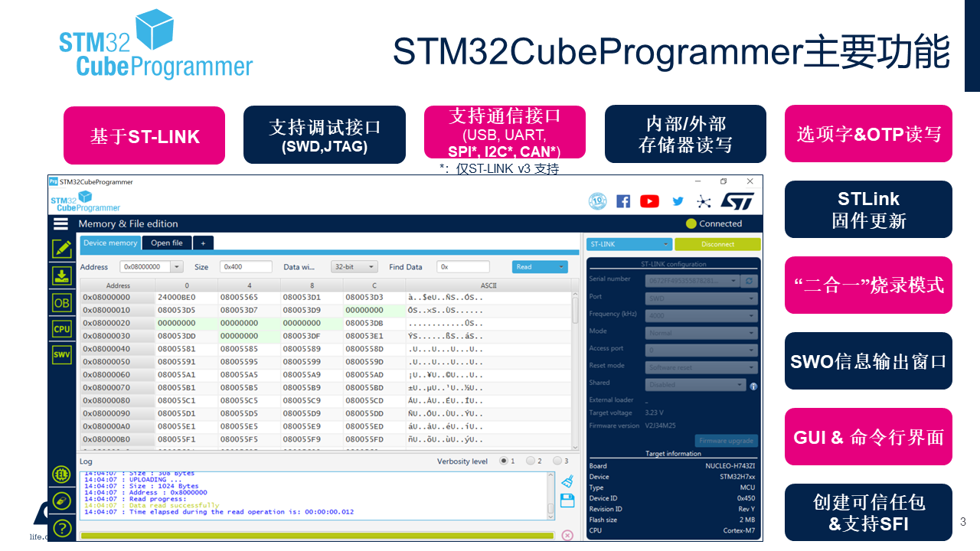The width and height of the screenshot is (980, 551).
Task: Open the help question mark icon
Action: 62,528
